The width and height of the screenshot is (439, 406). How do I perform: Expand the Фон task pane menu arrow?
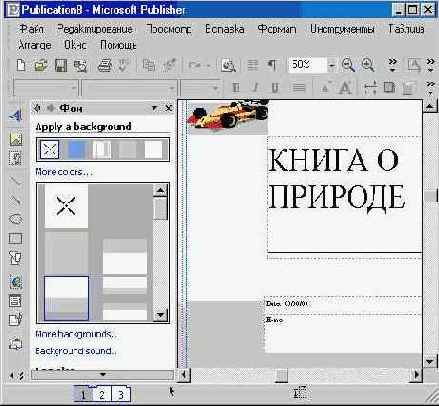[x=154, y=108]
